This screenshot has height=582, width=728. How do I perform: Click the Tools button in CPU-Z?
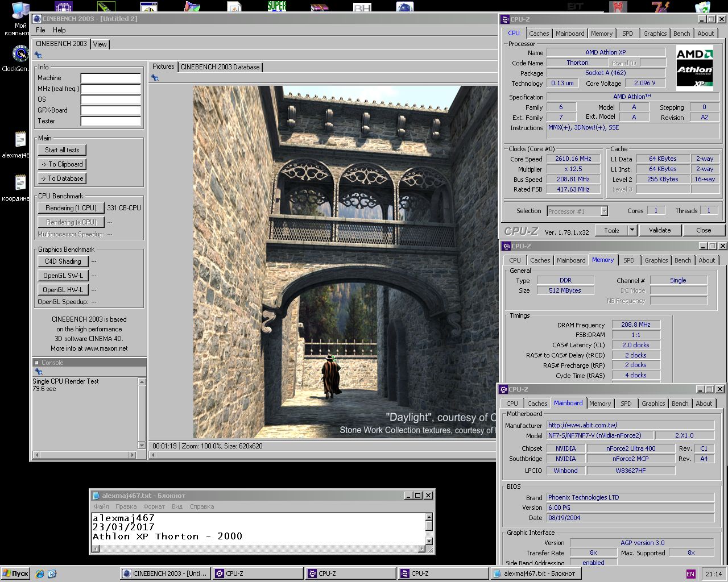(611, 230)
